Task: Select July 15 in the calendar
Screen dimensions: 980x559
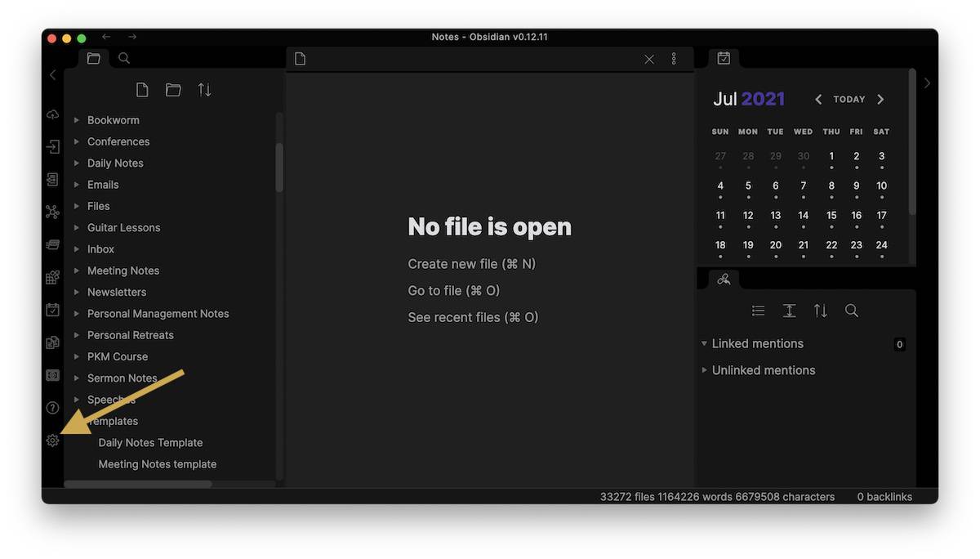Action: 831,216
